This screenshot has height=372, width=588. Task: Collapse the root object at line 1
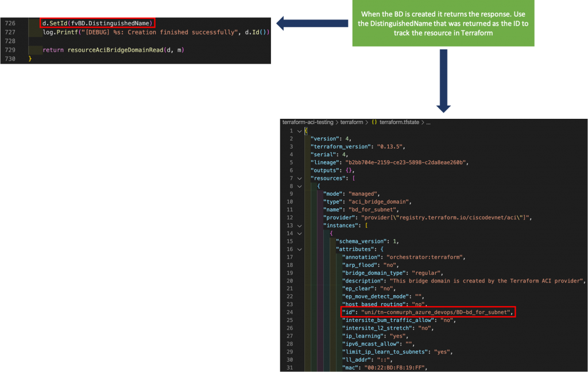299,131
